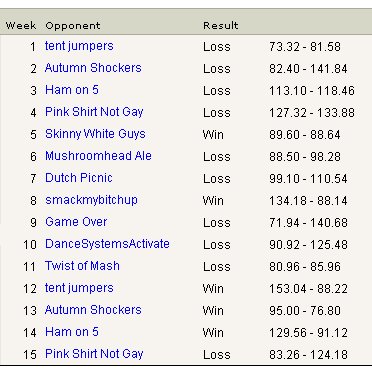Open Skinny White Guys team link
372x373 pixels.
[x=95, y=134]
